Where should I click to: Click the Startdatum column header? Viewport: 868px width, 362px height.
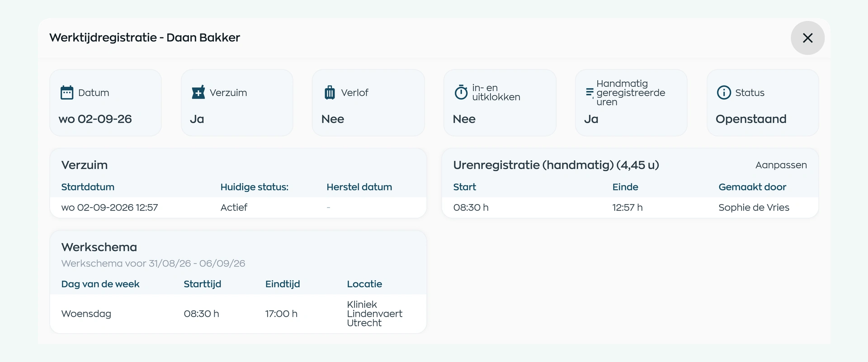88,187
